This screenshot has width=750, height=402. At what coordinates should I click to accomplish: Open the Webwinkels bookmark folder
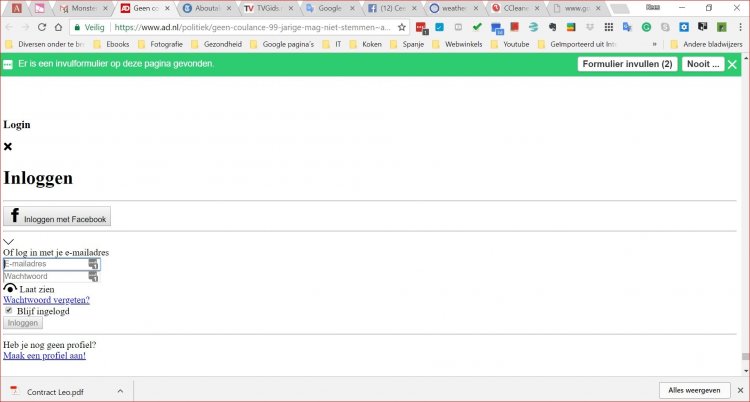457,44
